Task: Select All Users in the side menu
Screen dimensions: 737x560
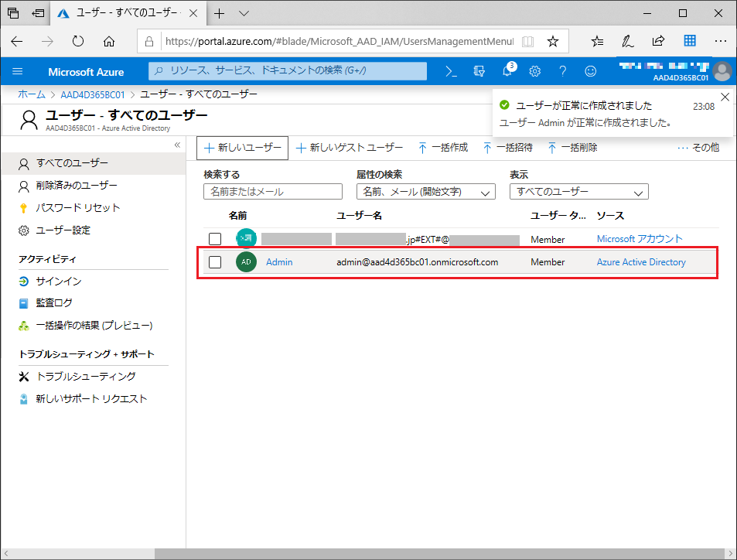Action: click(93, 163)
